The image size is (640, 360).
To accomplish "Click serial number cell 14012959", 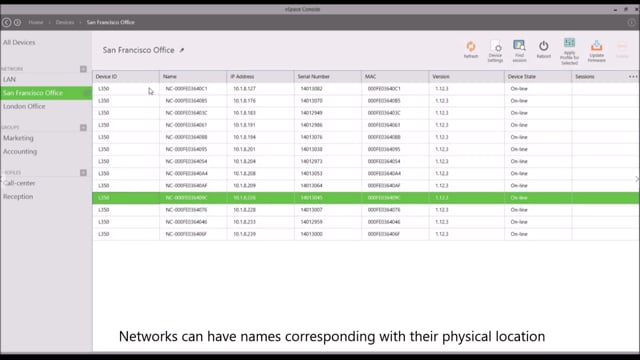I will tap(311, 222).
